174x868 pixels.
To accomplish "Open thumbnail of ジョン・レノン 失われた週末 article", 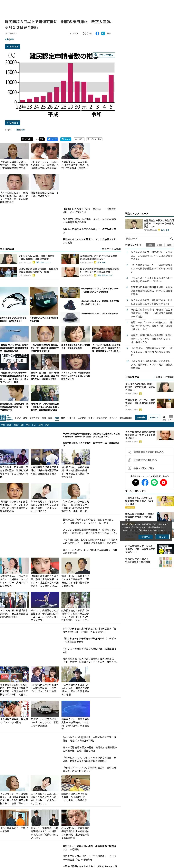I will (x=45, y=151).
